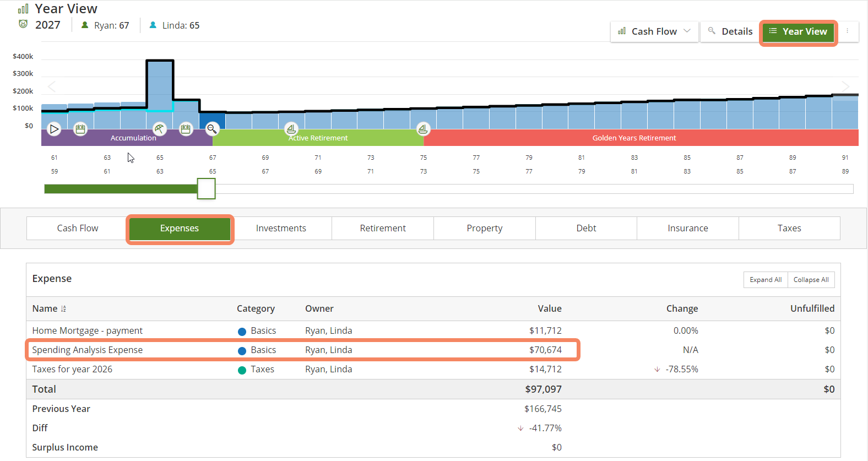Open the three-dot more options menu
Image resolution: width=868 pixels, height=461 pixels.
click(x=847, y=31)
